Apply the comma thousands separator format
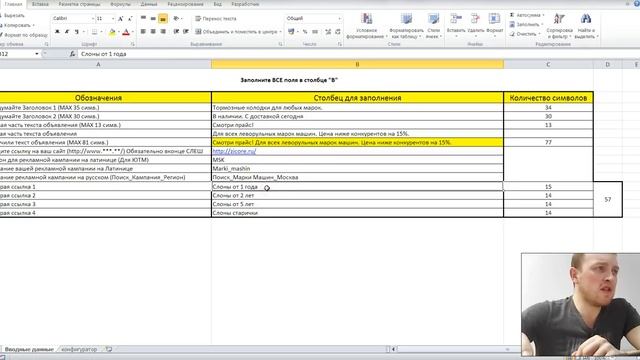 click(x=315, y=31)
